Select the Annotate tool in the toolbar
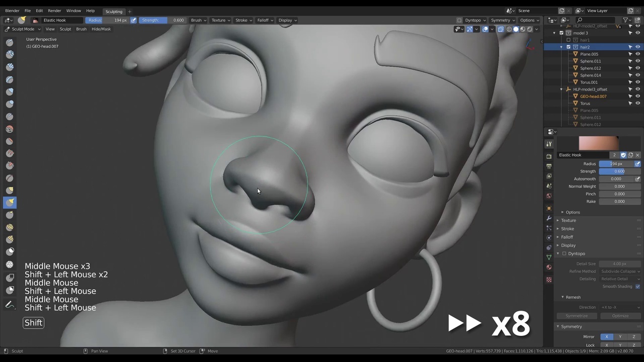 click(x=10, y=305)
